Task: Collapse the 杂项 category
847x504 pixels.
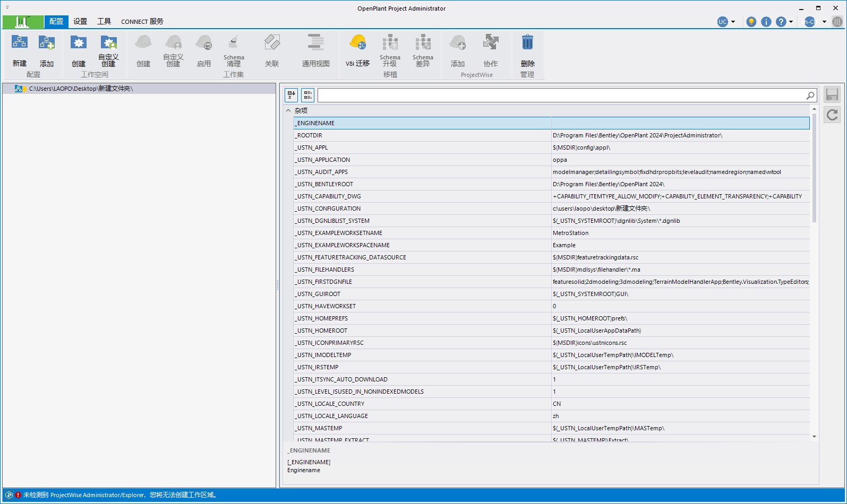Action: 288,110
